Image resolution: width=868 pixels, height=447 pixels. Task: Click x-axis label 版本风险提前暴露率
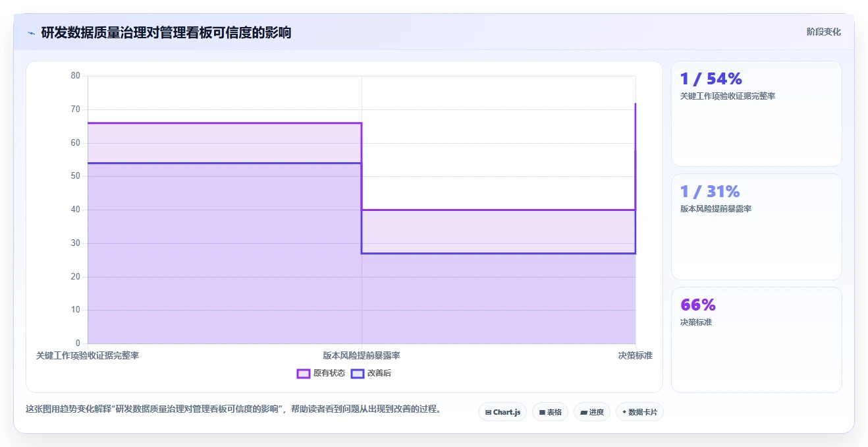click(362, 355)
